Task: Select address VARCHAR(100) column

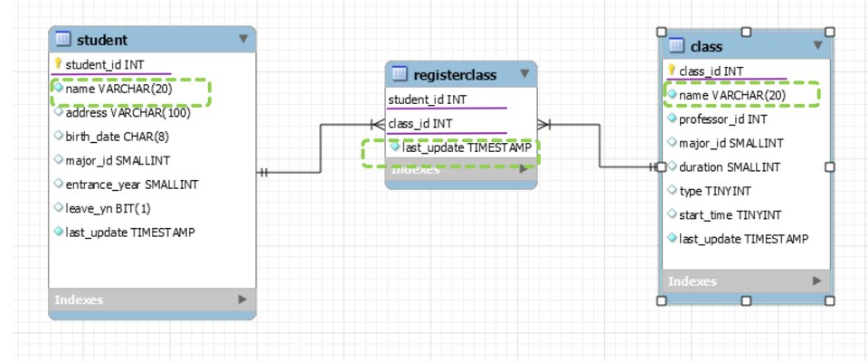Action: tap(127, 113)
